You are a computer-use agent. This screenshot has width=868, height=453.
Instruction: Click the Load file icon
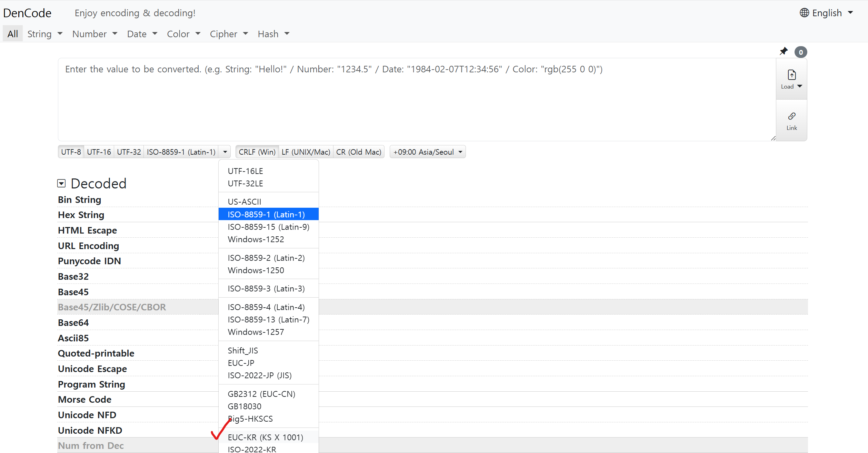(x=791, y=75)
